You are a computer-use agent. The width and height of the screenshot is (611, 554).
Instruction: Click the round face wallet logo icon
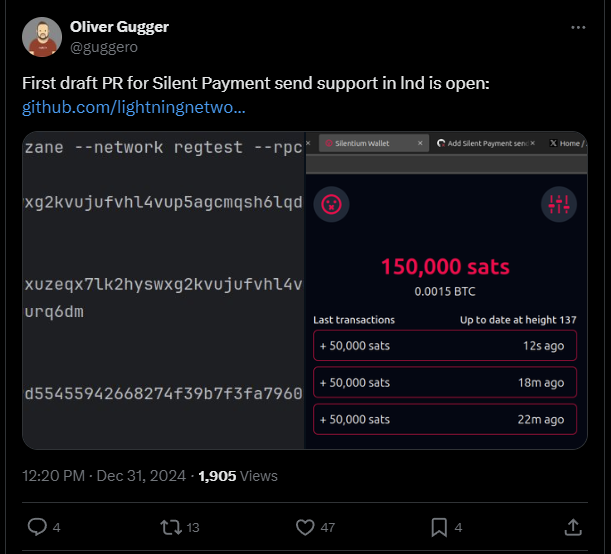[330, 204]
